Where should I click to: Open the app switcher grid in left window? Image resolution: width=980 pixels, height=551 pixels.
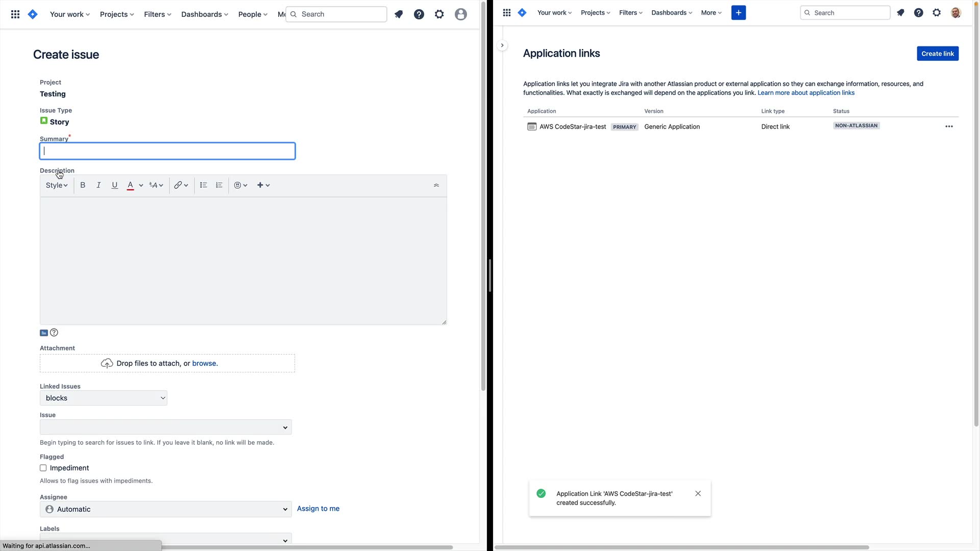(15, 14)
